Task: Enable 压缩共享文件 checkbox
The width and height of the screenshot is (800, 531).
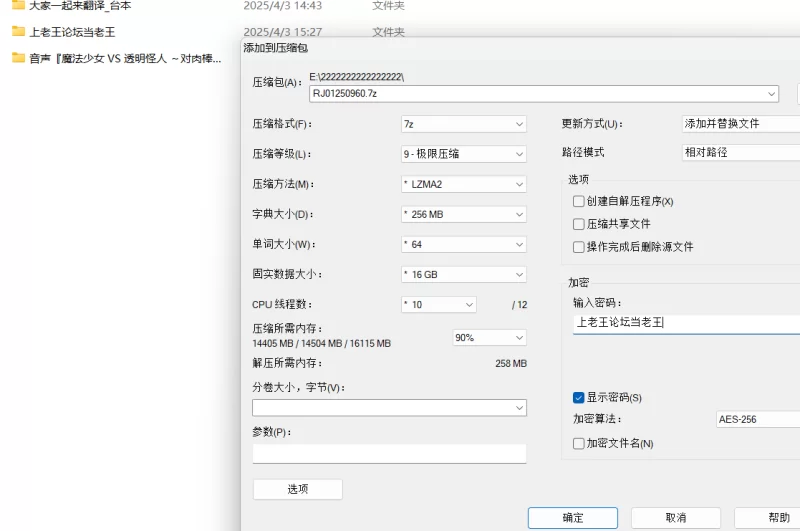Action: pyautogui.click(x=579, y=224)
